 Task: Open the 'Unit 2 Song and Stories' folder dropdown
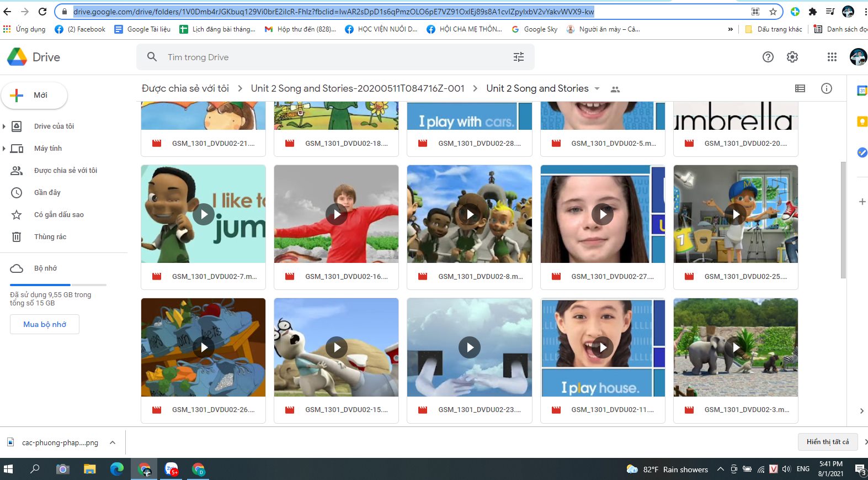point(597,88)
